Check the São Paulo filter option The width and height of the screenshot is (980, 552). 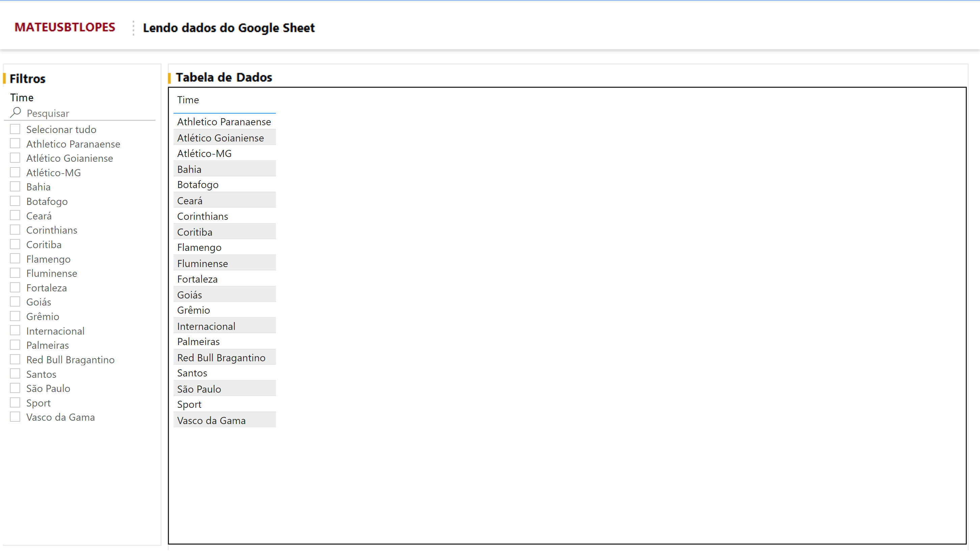(x=15, y=388)
